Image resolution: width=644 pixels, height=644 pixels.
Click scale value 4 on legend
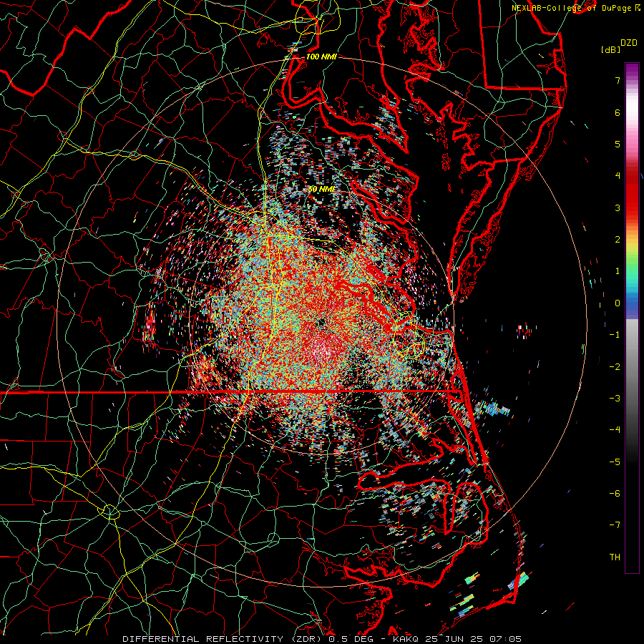point(618,176)
